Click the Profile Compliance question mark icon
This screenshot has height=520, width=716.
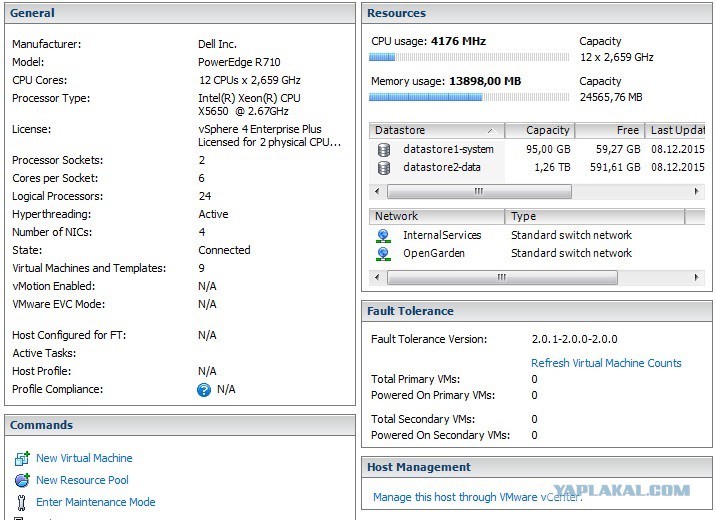(204, 389)
